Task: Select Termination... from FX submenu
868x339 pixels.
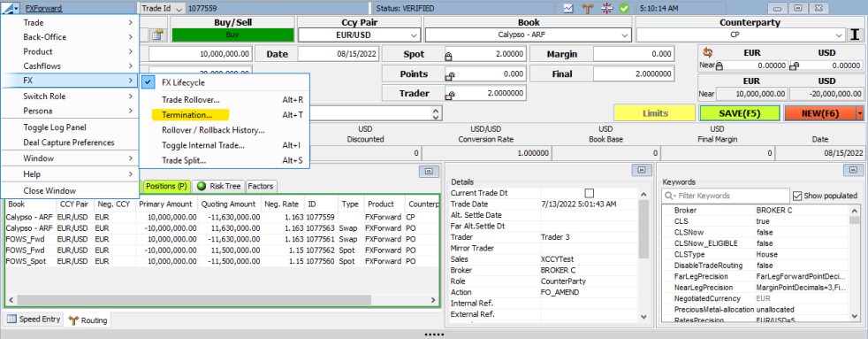Action: pyautogui.click(x=225, y=115)
